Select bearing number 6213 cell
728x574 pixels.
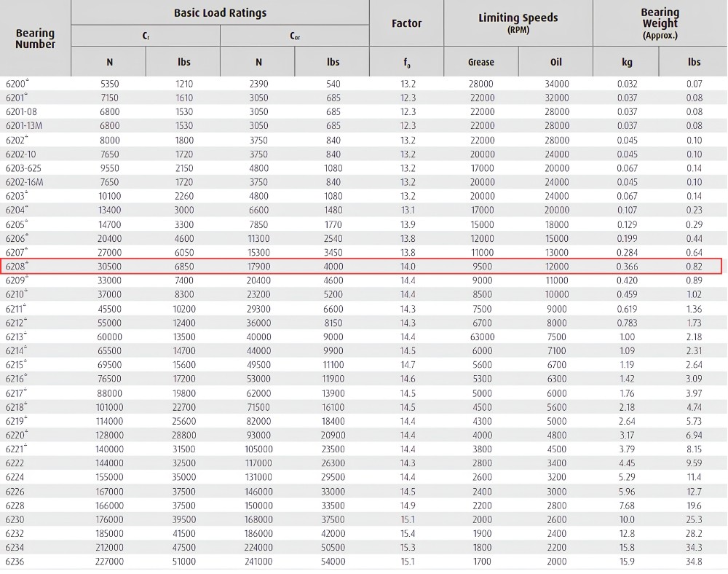click(x=16, y=337)
